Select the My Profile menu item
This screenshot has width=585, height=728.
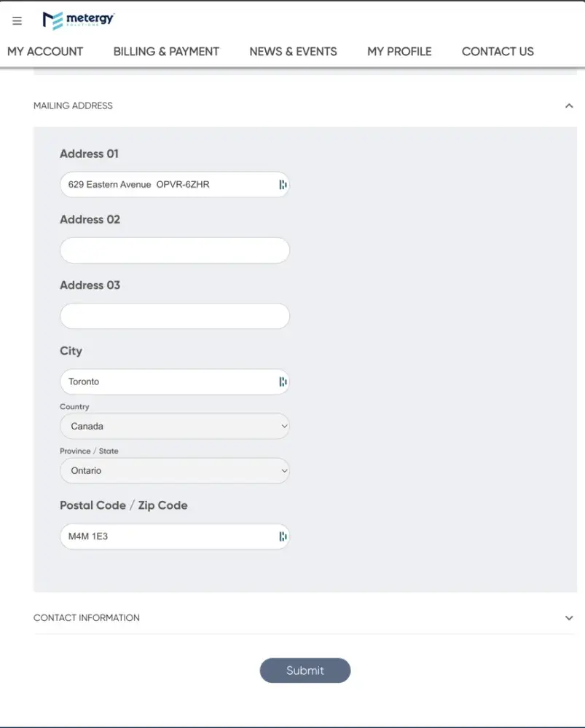click(399, 52)
